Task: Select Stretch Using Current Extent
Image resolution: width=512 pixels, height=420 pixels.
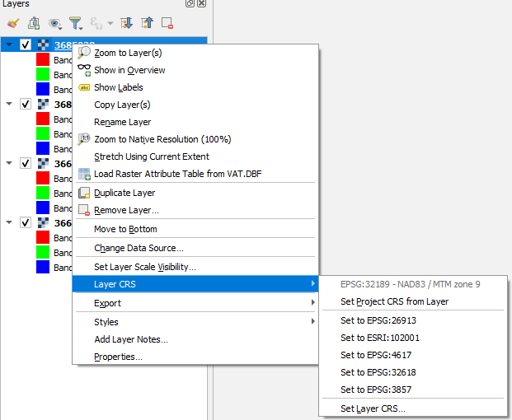Action: coord(195,156)
